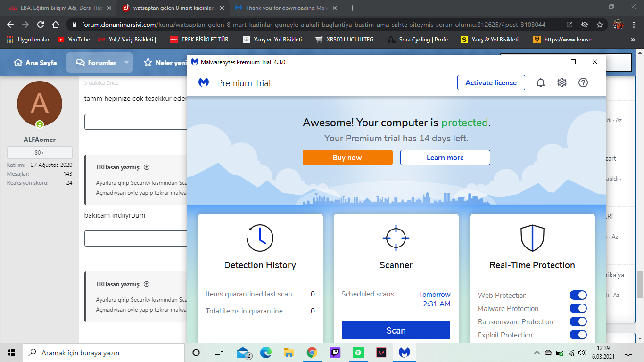Toggle Exploit Protection switch

(x=578, y=335)
